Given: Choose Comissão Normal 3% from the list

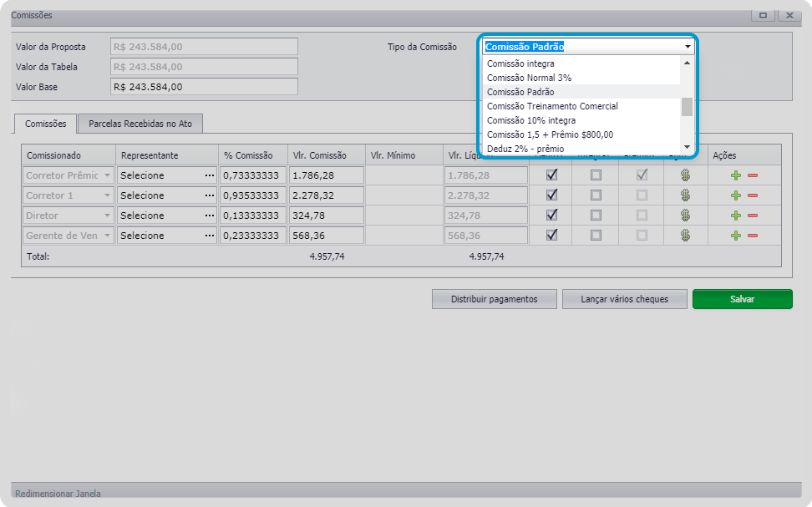Looking at the screenshot, I should pos(581,78).
